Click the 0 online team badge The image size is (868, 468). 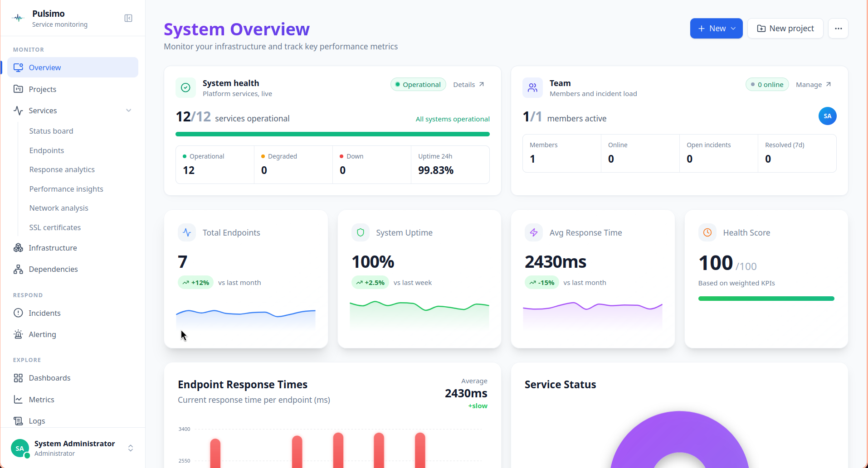[x=767, y=84]
